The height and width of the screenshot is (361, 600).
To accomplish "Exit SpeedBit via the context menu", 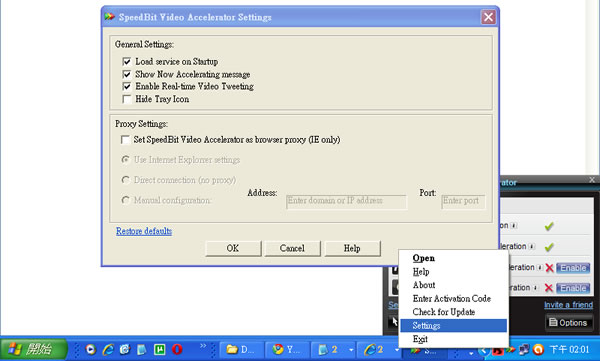I will (x=454, y=339).
